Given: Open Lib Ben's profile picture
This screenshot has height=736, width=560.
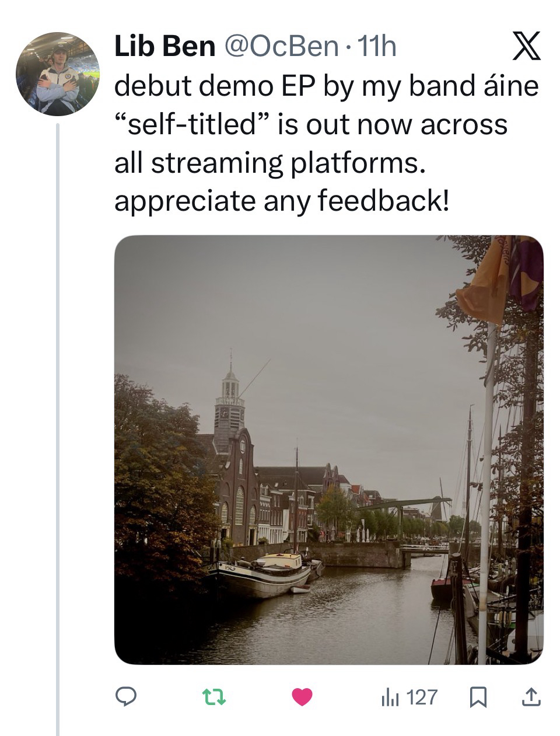Looking at the screenshot, I should coord(58,74).
